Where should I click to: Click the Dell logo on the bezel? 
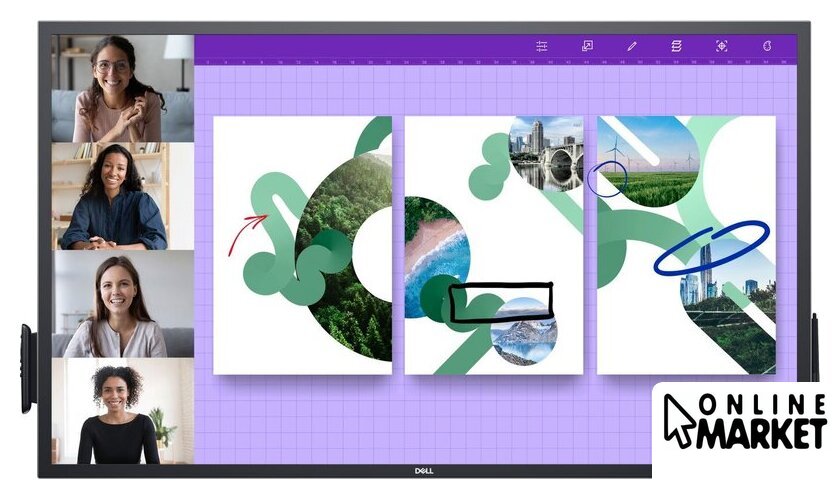tap(422, 469)
